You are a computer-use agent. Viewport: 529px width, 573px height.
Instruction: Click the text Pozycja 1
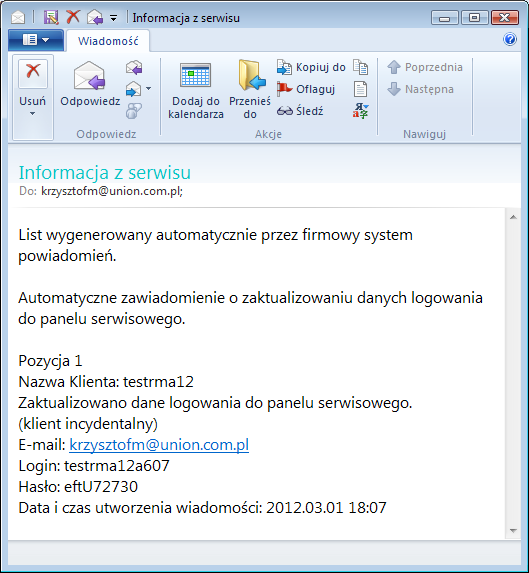coord(50,361)
